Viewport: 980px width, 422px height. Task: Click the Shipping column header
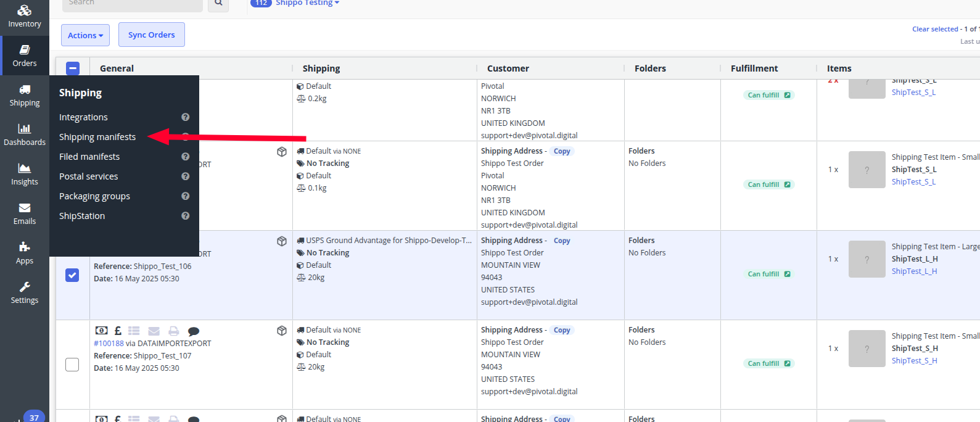(321, 68)
